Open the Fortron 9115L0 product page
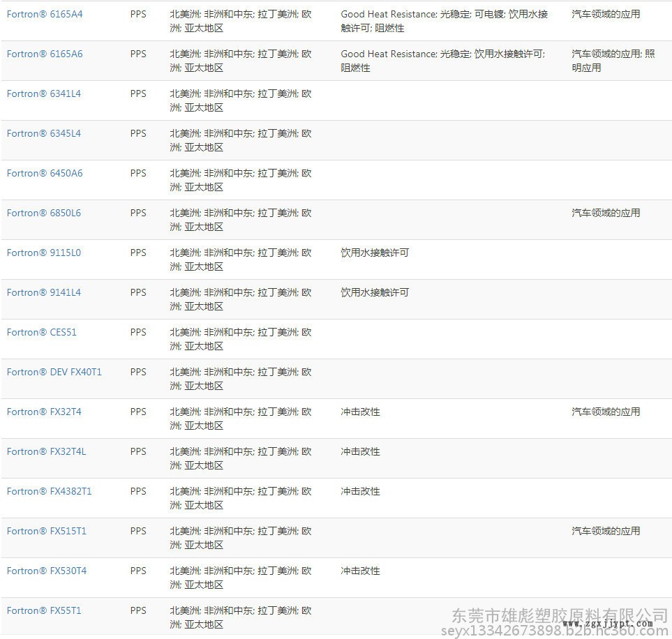Screen dimensions: 672x639 [44, 253]
